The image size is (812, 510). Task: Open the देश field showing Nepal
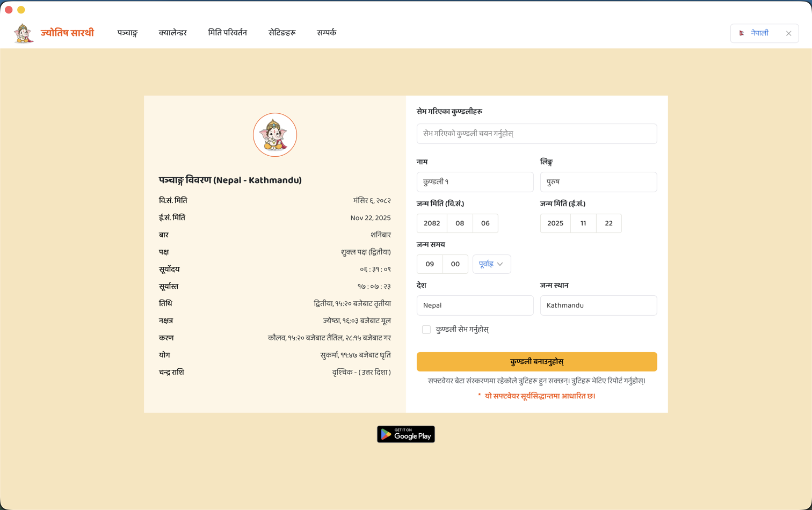(475, 304)
